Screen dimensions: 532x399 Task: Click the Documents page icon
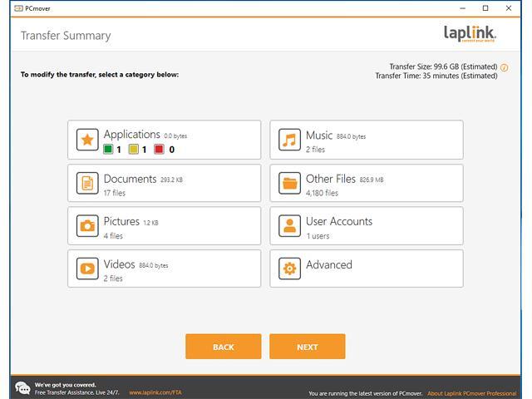tap(87, 183)
